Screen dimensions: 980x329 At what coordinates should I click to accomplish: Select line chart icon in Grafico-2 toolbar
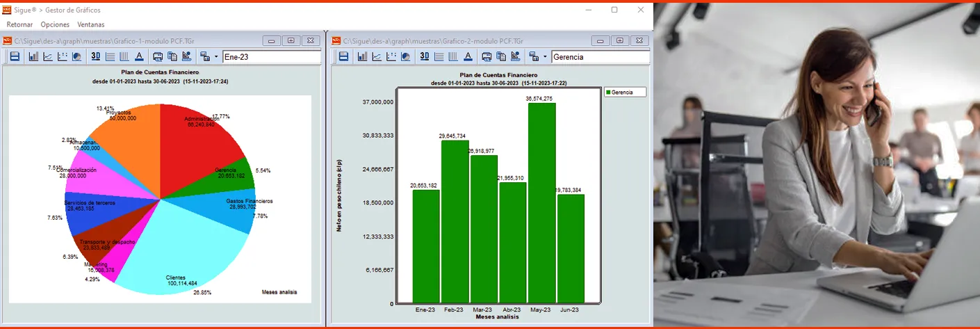[x=376, y=56]
